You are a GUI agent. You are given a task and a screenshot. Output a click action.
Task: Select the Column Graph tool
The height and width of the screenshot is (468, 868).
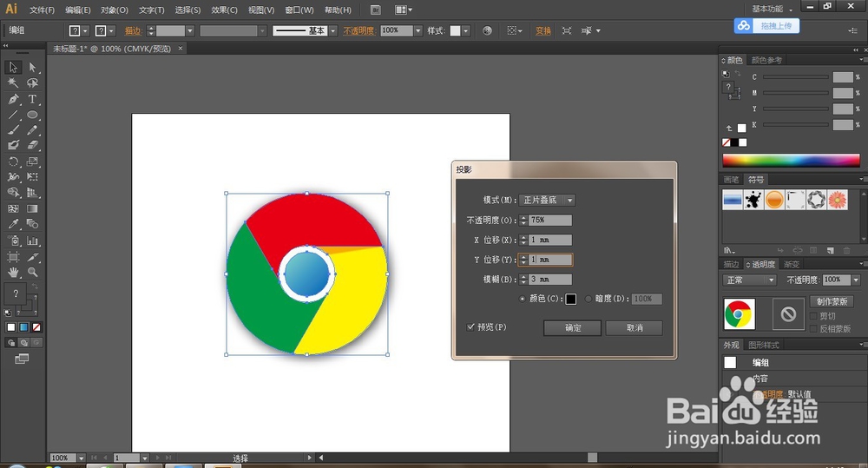[x=33, y=241]
